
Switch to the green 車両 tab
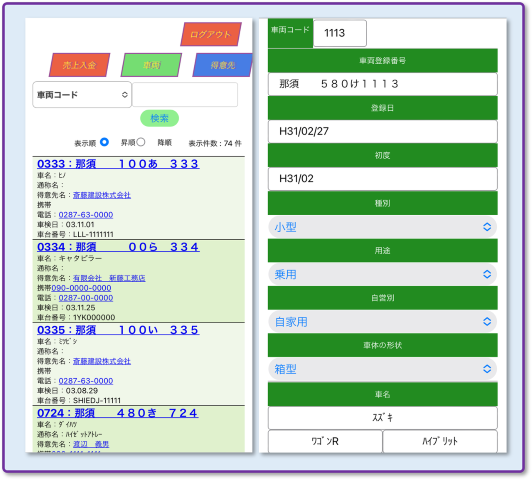click(x=151, y=65)
